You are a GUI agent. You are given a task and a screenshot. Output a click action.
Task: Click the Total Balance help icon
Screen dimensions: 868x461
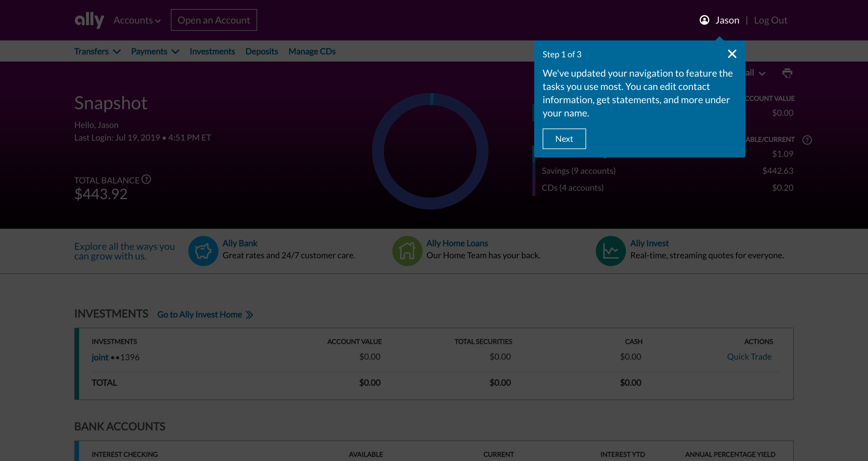[146, 179]
